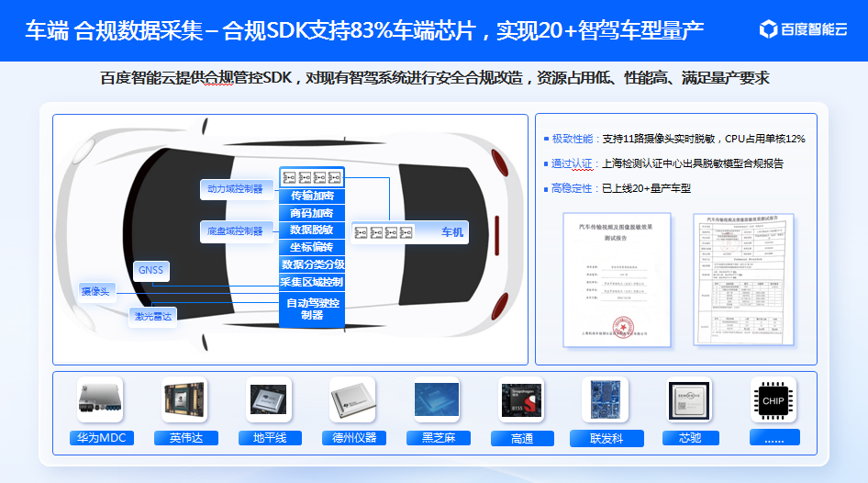Click the 地平线 chip image
The width and height of the screenshot is (868, 483).
tap(269, 399)
